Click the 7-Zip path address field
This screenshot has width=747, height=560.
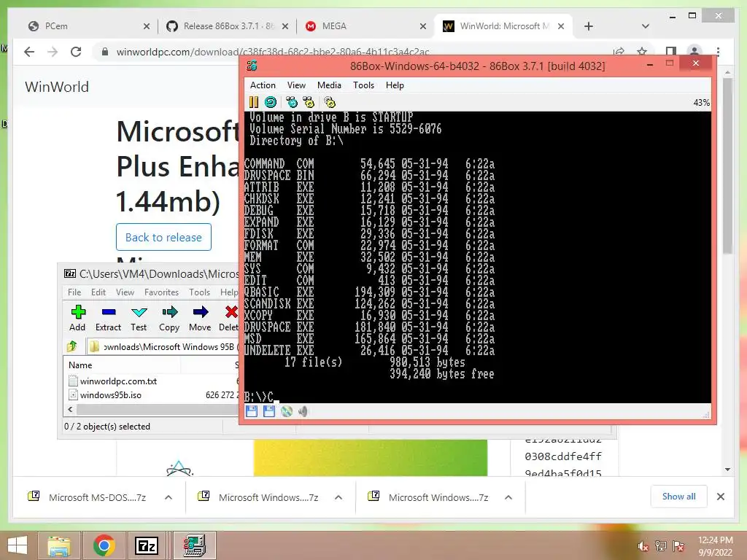coord(164,346)
